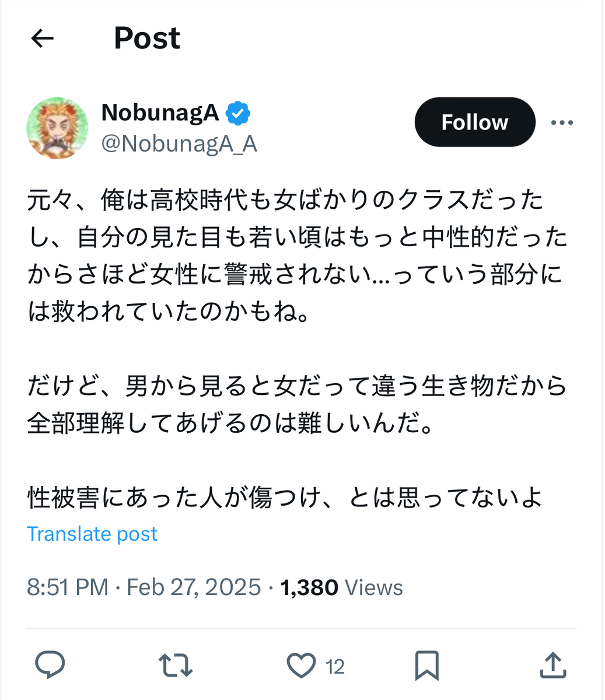Click the @NobunagA_A handle
Image resolution: width=605 pixels, height=700 pixels.
(179, 143)
